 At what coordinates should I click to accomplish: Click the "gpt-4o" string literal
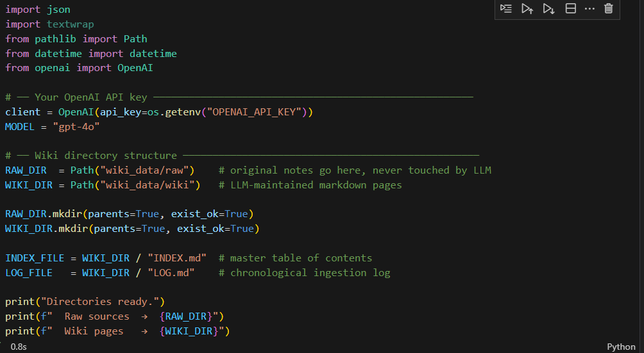[x=76, y=127]
